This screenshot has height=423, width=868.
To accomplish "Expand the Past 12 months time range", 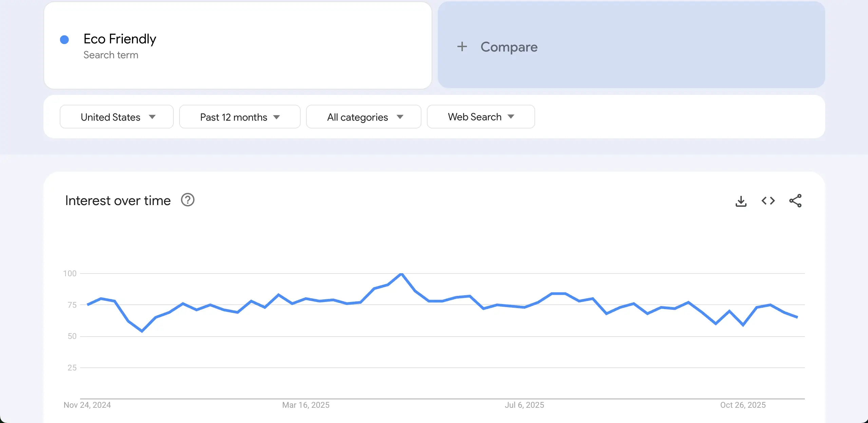I will pyautogui.click(x=240, y=117).
